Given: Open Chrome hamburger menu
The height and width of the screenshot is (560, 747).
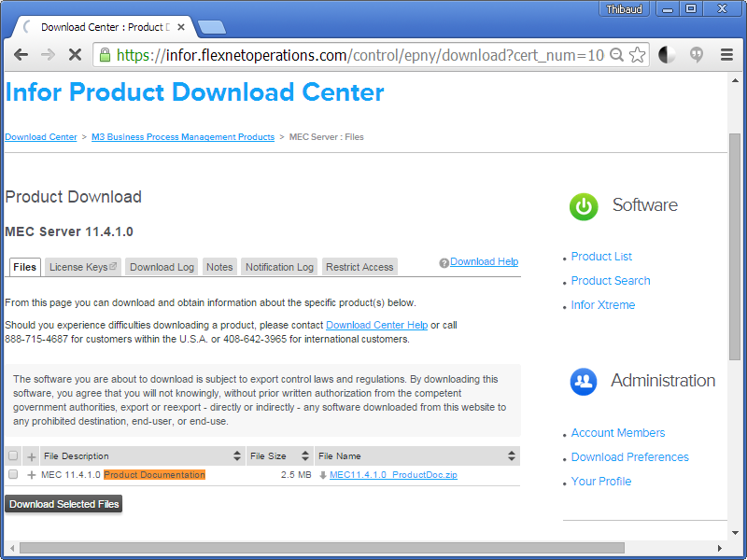Looking at the screenshot, I should coord(726,55).
